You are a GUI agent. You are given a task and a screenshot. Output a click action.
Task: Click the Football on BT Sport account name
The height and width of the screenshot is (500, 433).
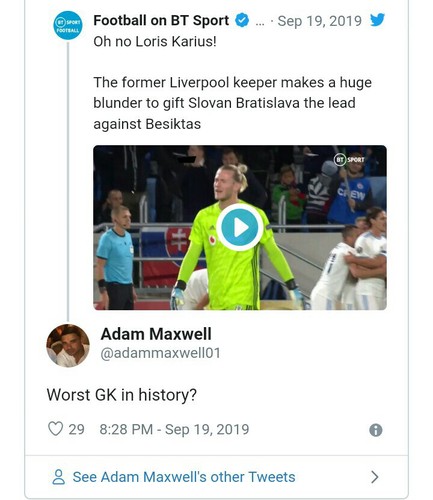point(161,20)
